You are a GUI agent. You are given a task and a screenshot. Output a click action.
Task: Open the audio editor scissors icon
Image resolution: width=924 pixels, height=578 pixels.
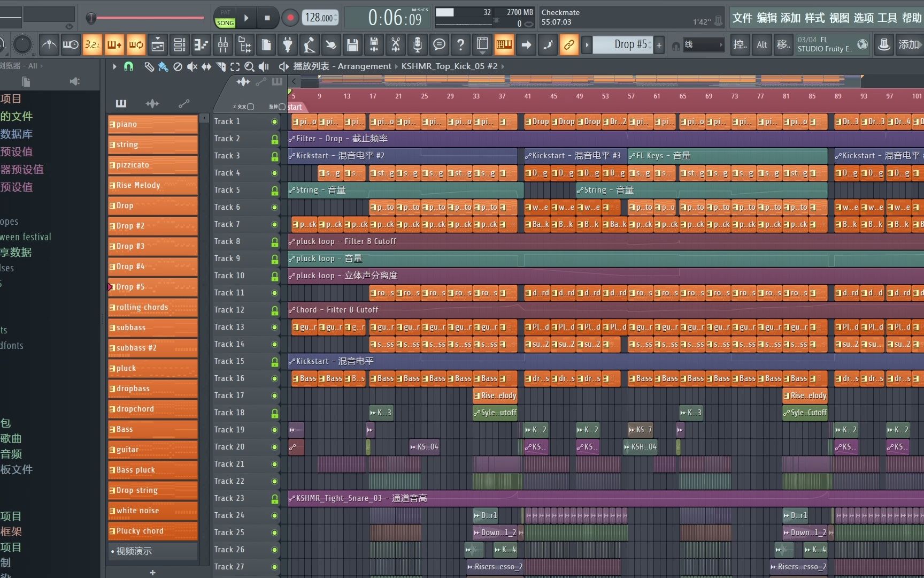pos(396,45)
